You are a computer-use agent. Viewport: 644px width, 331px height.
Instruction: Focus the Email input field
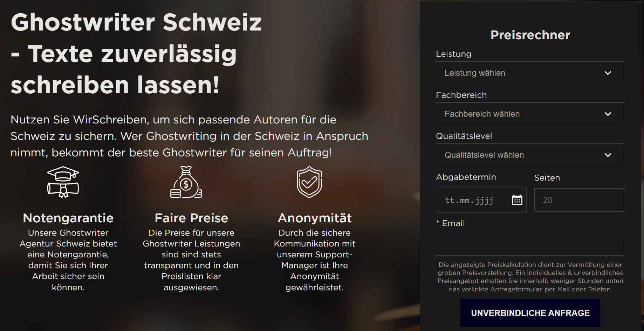tap(530, 245)
